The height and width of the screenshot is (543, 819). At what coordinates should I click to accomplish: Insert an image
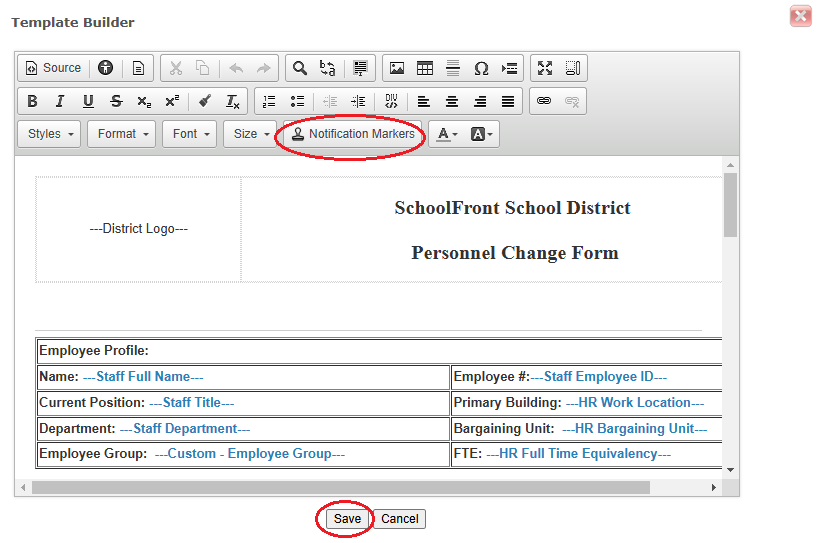click(397, 68)
